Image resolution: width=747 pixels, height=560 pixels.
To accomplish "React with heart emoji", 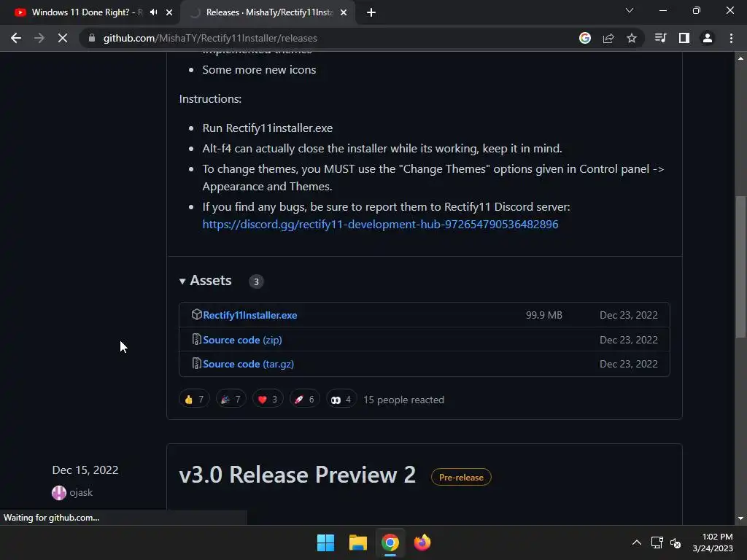I will (x=268, y=399).
